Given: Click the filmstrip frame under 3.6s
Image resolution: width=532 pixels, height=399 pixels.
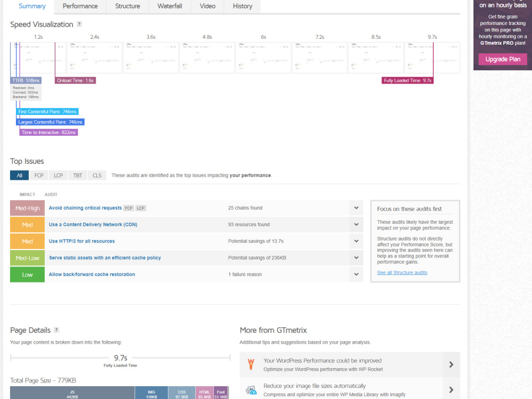Looking at the screenshot, I should pyautogui.click(x=151, y=57).
